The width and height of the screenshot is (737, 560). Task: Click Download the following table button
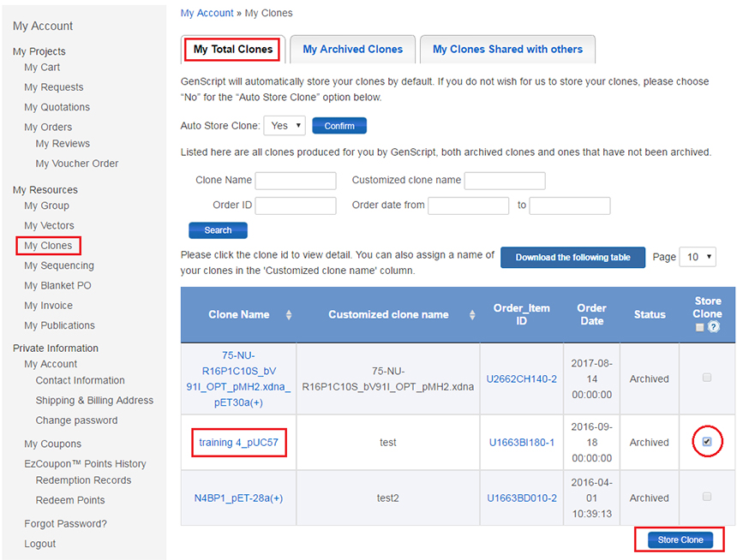[x=573, y=258]
